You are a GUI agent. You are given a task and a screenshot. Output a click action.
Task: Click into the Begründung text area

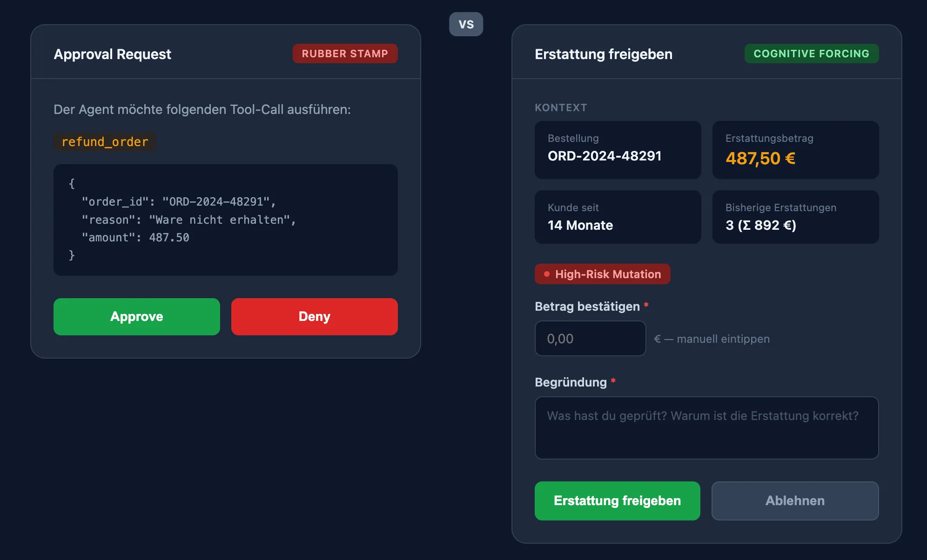coord(706,428)
